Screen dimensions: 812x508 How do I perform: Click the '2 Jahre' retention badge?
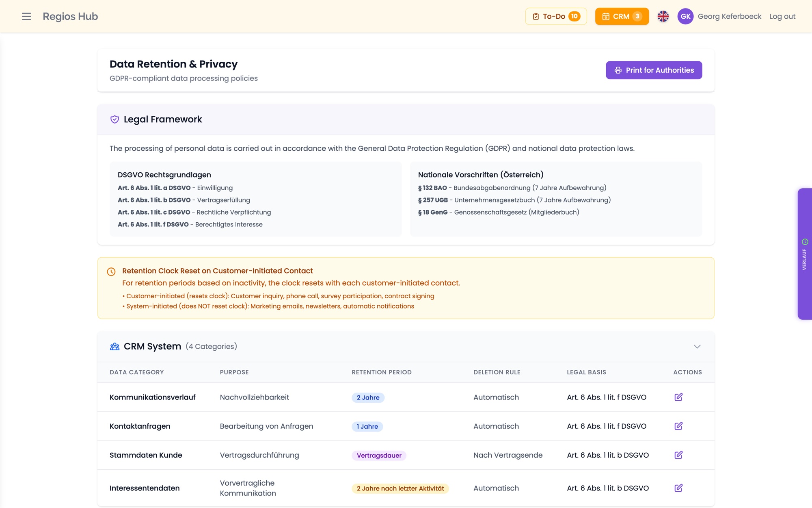click(x=368, y=397)
